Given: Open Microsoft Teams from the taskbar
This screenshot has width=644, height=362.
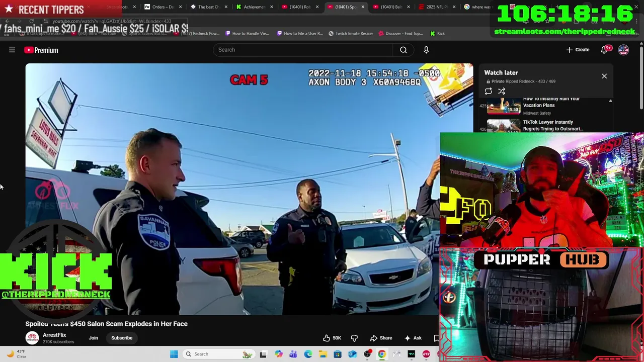Looking at the screenshot, I should tap(293, 354).
